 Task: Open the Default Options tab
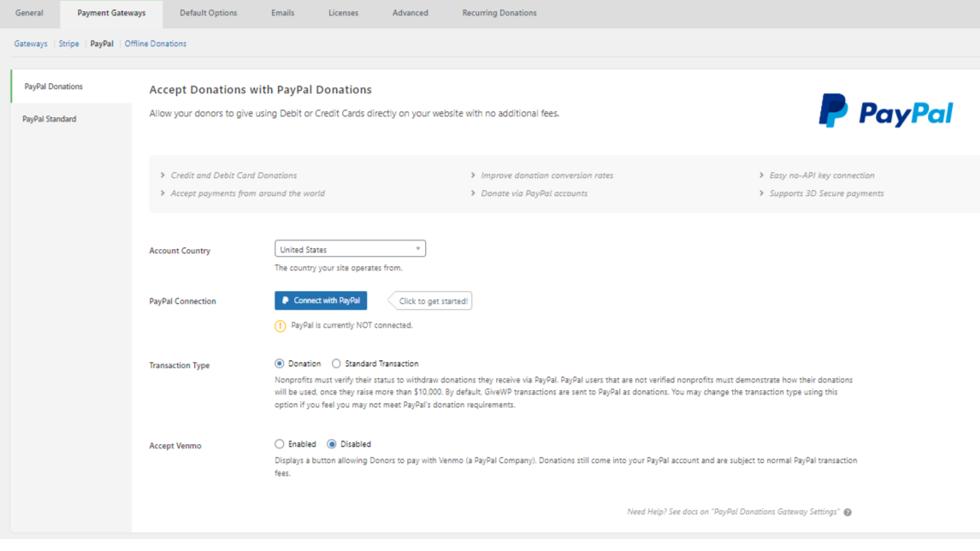click(x=208, y=13)
